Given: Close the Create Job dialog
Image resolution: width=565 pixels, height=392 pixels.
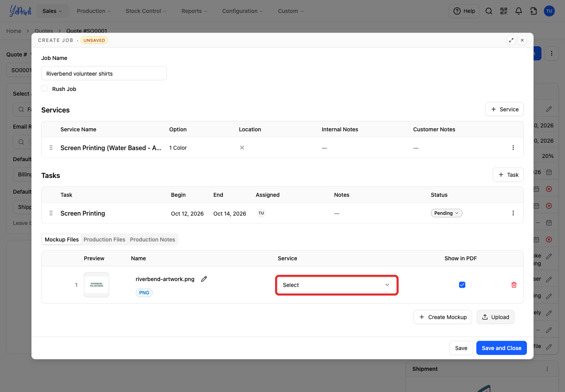Looking at the screenshot, I should pyautogui.click(x=522, y=40).
